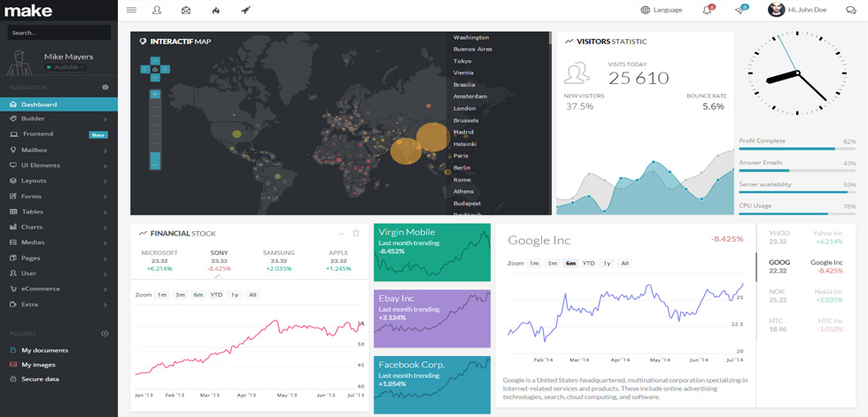The width and height of the screenshot is (868, 417).
Task: Set Financial Stock zoom to All
Action: (252, 295)
